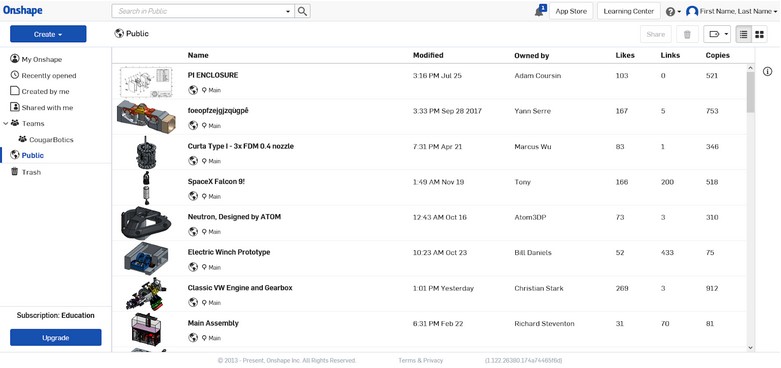781x368 pixels.
Task: Select the 1:01 PM Yesterday modified cell
Action: (x=443, y=288)
